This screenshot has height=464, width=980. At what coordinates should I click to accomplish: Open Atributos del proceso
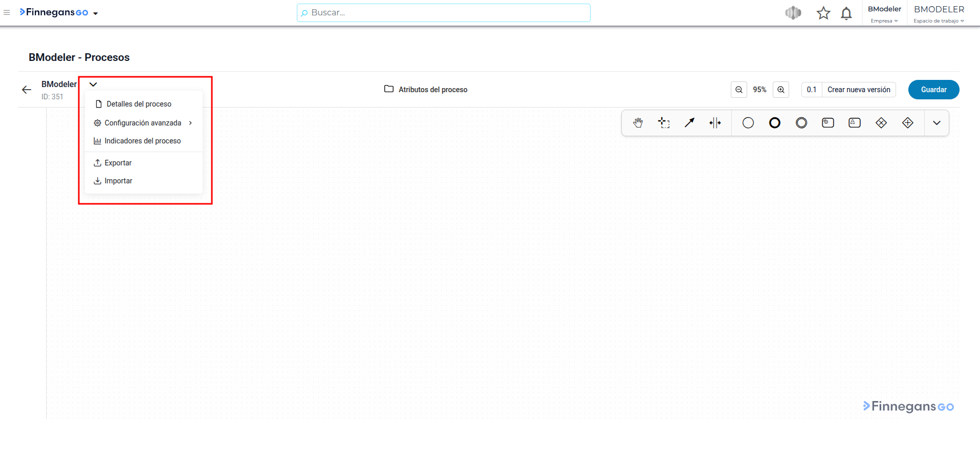tap(426, 90)
